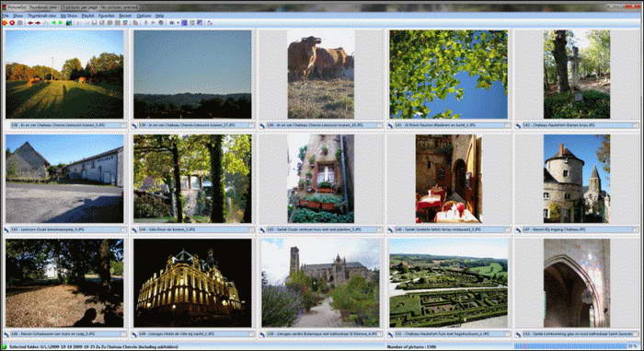Tick the checkbox on the sunlit meadow caption
The height and width of the screenshot is (351, 644).
pyautogui.click(x=122, y=125)
